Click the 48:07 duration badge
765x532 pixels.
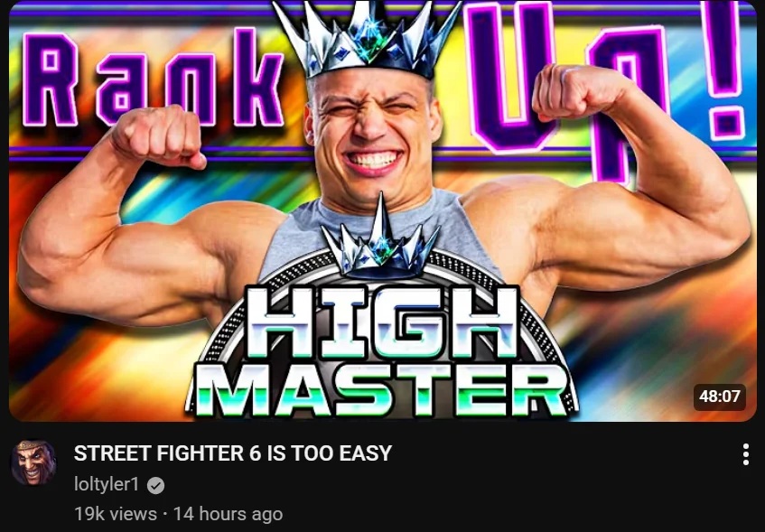[719, 397]
